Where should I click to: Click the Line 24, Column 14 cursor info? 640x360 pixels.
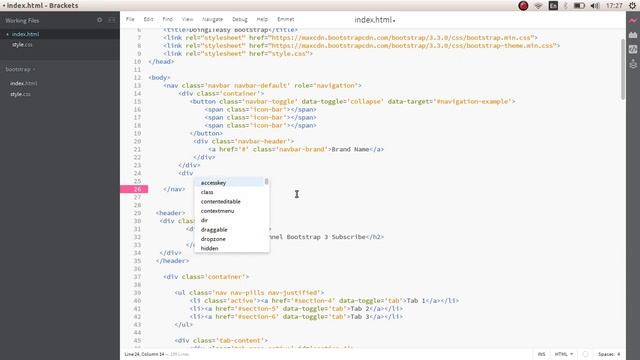[x=144, y=354]
